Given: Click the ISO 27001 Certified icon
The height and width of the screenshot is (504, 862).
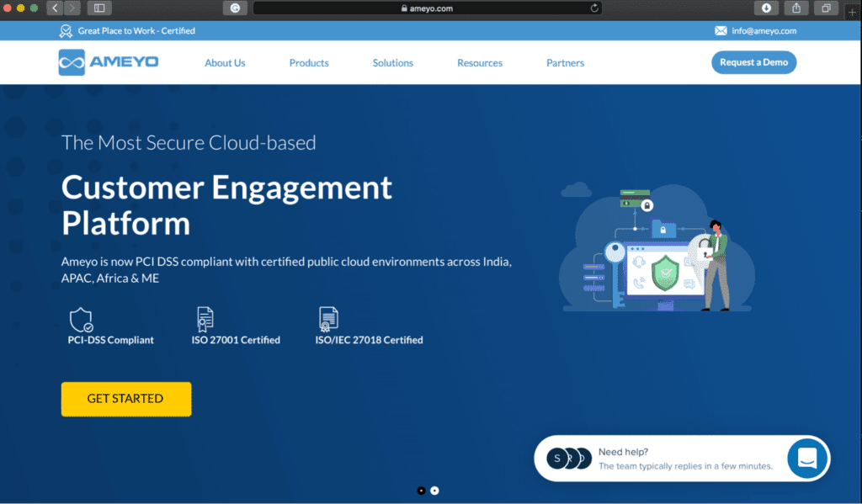Looking at the screenshot, I should pos(205,320).
